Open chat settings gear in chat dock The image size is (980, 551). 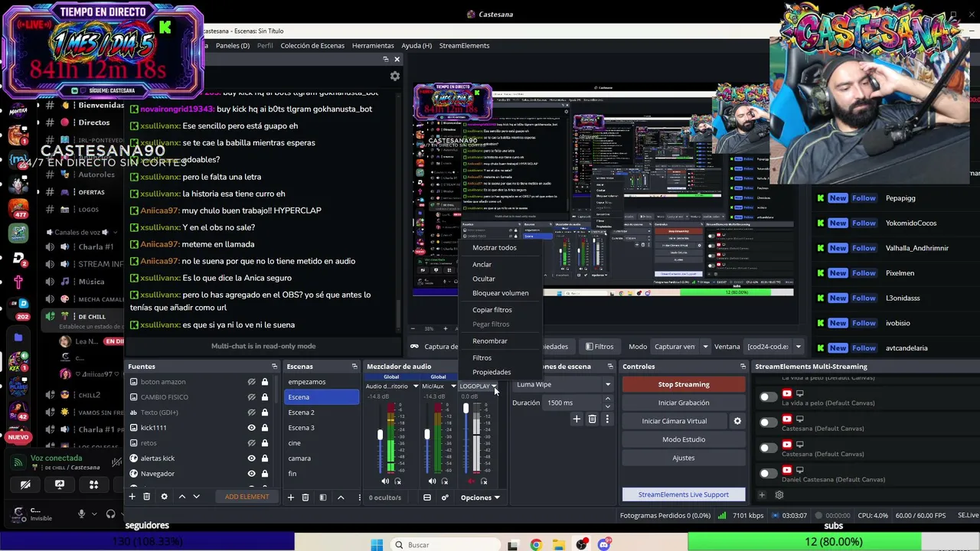pos(395,76)
